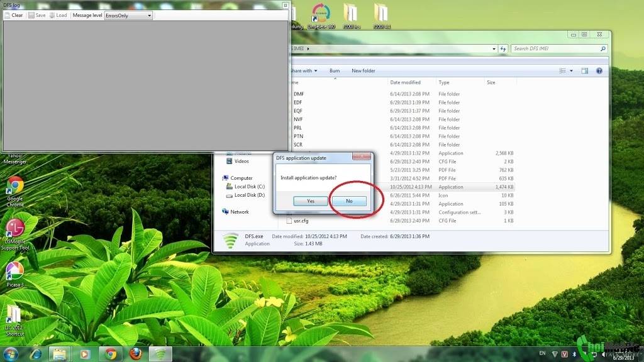Open Firefox from the taskbar
Image resolution: width=644 pixels, height=362 pixels.
[x=136, y=354]
